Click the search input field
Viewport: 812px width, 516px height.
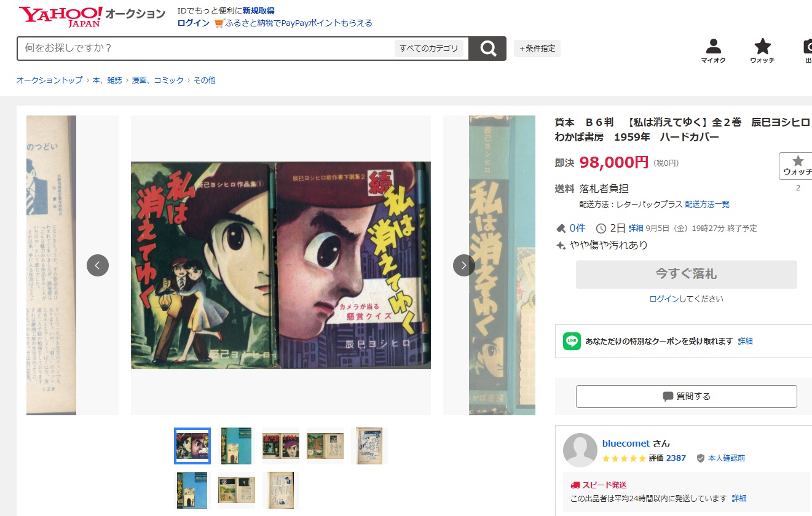click(x=206, y=49)
